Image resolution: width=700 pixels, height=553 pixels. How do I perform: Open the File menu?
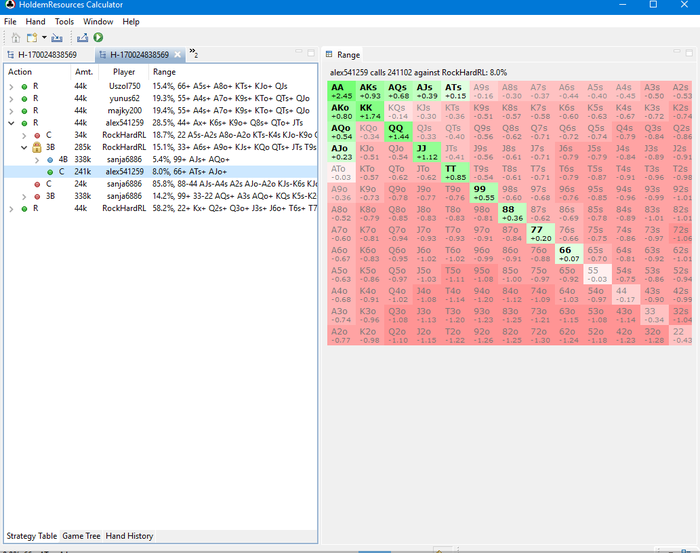pyautogui.click(x=10, y=21)
